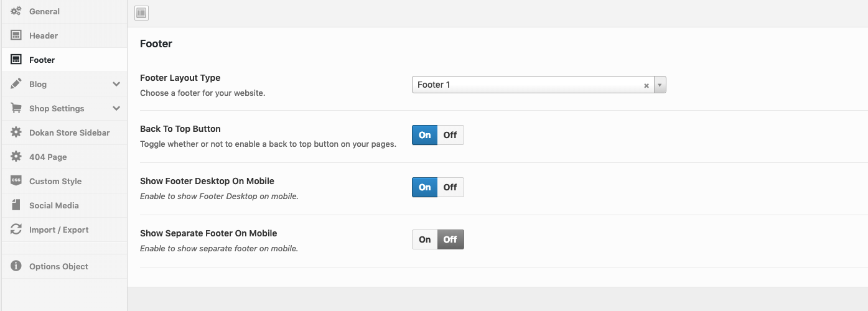Image resolution: width=868 pixels, height=311 pixels.
Task: Click the Blog pencil icon
Action: 16,84
